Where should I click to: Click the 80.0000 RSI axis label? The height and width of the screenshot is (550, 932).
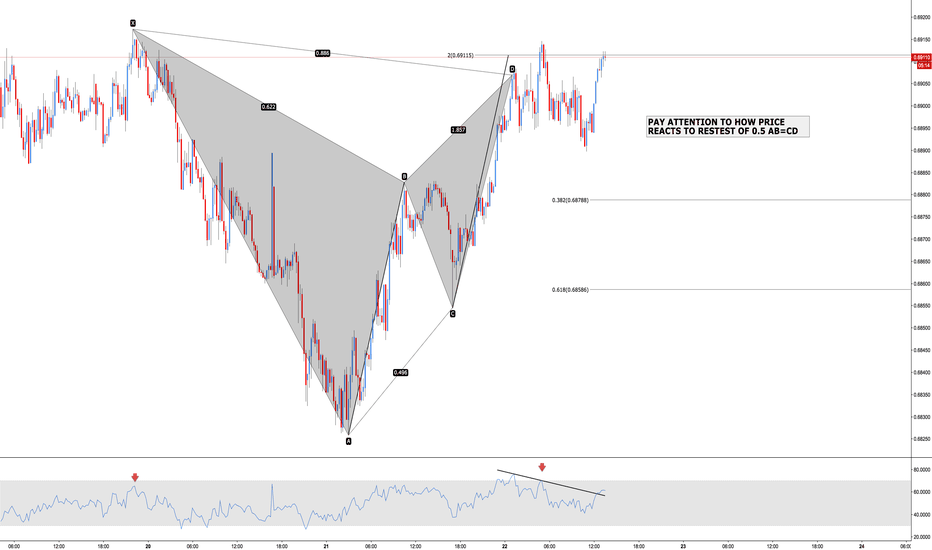click(922, 470)
